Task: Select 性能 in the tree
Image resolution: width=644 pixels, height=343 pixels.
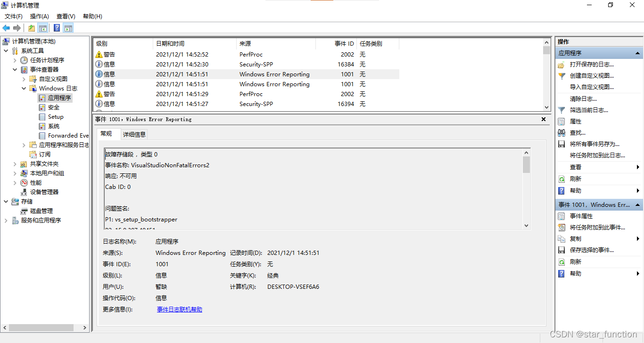Action: 36,182
